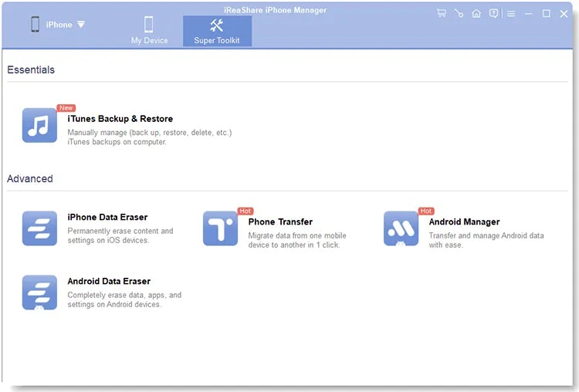This screenshot has width=579, height=392.
Task: Click the Hot badge on Android Manager
Action: click(426, 211)
